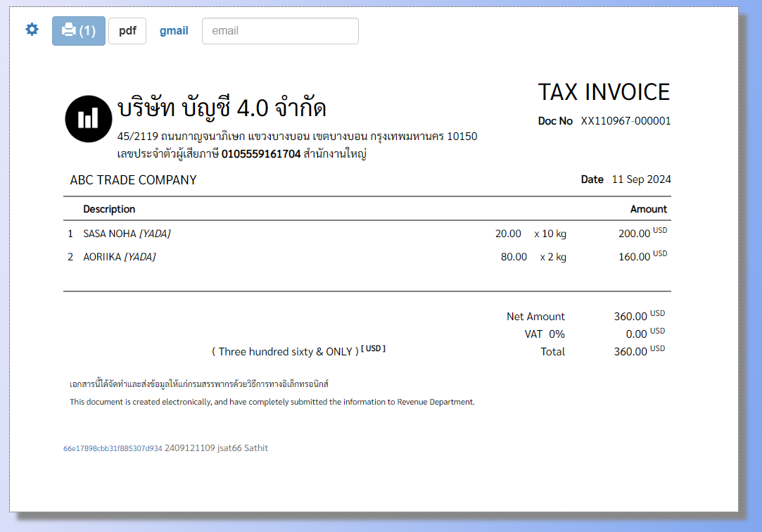The height and width of the screenshot is (532, 762).
Task: Select document number XX110967-000001
Action: pyautogui.click(x=626, y=121)
